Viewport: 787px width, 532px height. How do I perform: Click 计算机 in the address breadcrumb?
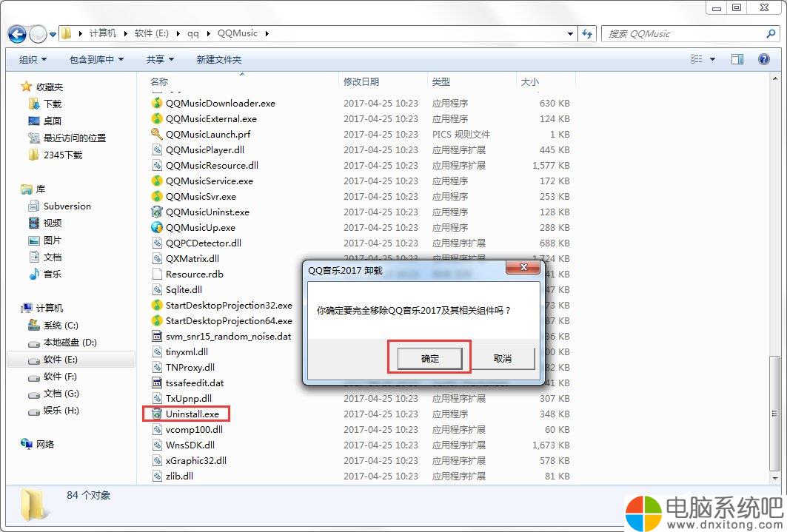pyautogui.click(x=102, y=33)
